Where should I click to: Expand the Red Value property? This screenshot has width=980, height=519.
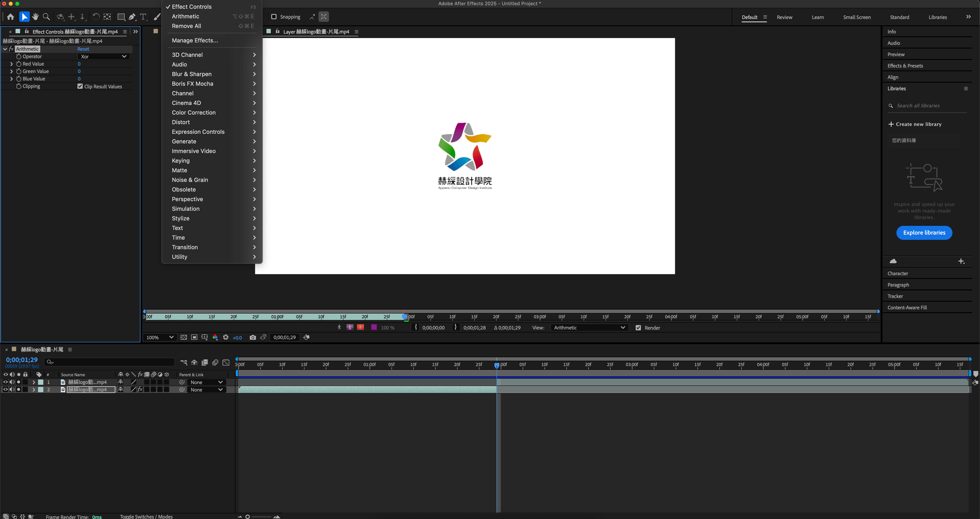tap(11, 64)
